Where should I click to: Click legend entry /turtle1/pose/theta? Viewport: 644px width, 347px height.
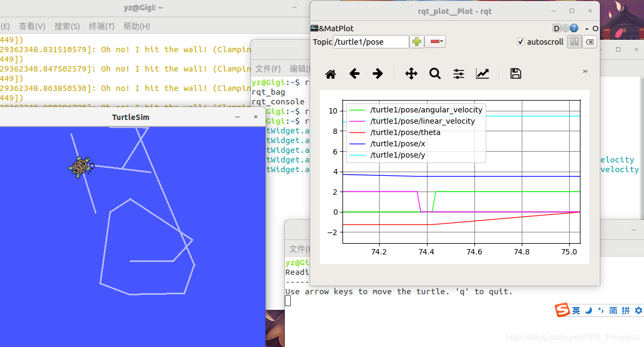405,132
